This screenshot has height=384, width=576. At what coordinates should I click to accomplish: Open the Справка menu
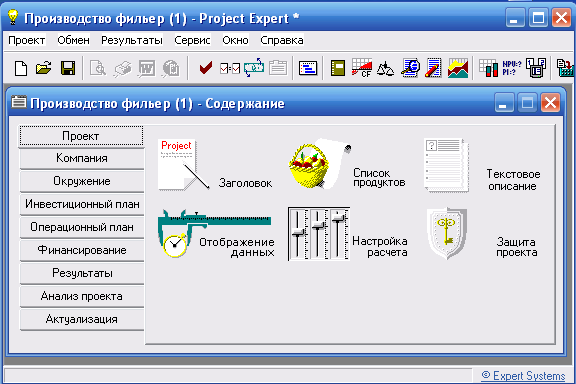click(x=282, y=40)
